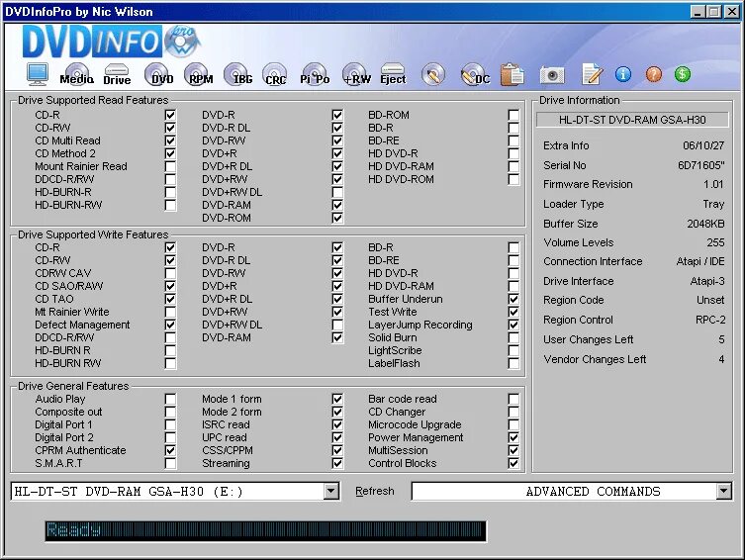
Task: Click the Ready status progress bar
Action: click(x=265, y=531)
